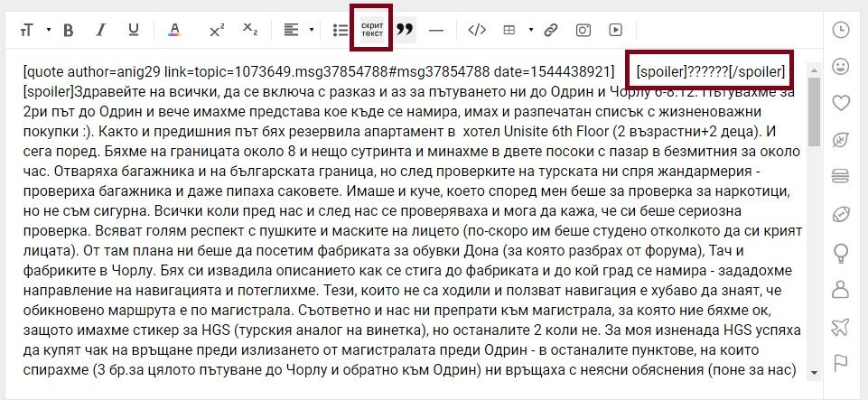Screen dimensions: 868x400
Task: Insert a table
Action: (x=509, y=30)
